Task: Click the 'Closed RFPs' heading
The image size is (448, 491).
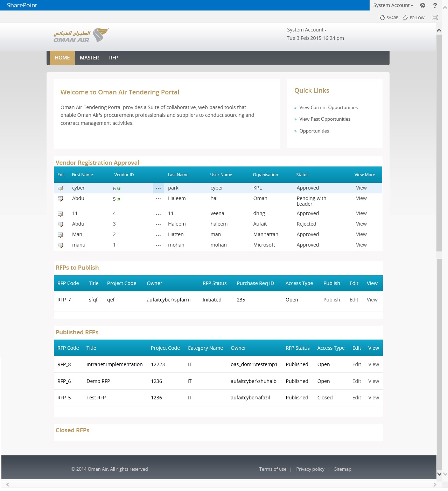Action: click(x=72, y=430)
